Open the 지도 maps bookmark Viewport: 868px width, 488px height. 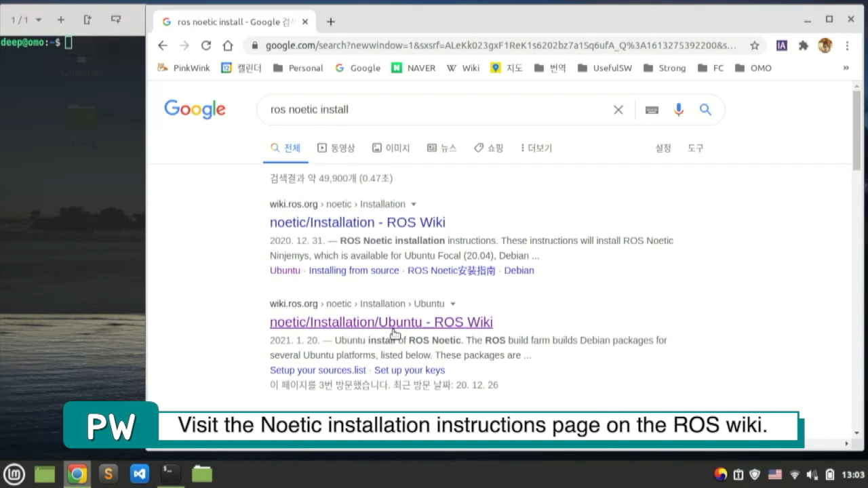tap(507, 68)
